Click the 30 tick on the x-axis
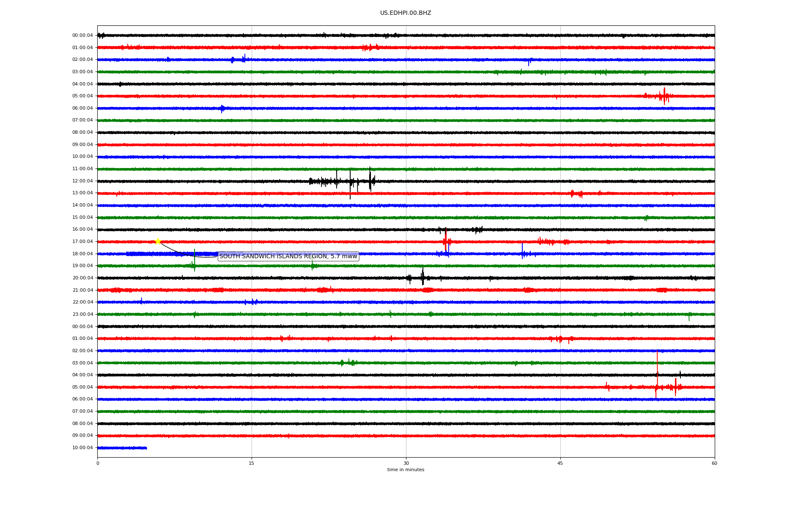Image resolution: width=812 pixels, height=508 pixels. tap(406, 463)
